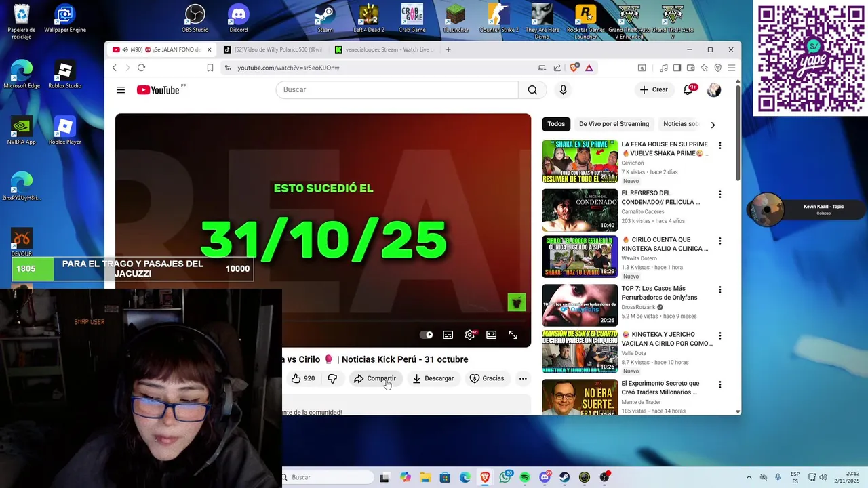Enter fullscreen on the video player
The height and width of the screenshot is (488, 868).
(x=513, y=335)
